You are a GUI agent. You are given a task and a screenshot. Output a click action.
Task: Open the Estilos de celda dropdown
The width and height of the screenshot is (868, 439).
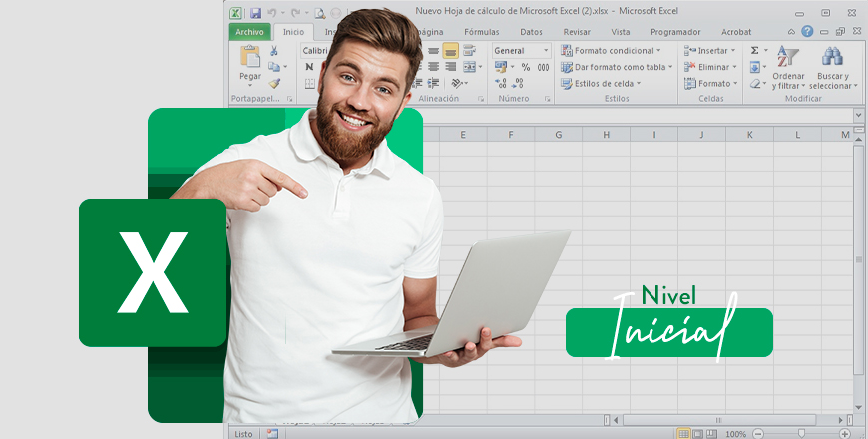point(600,84)
